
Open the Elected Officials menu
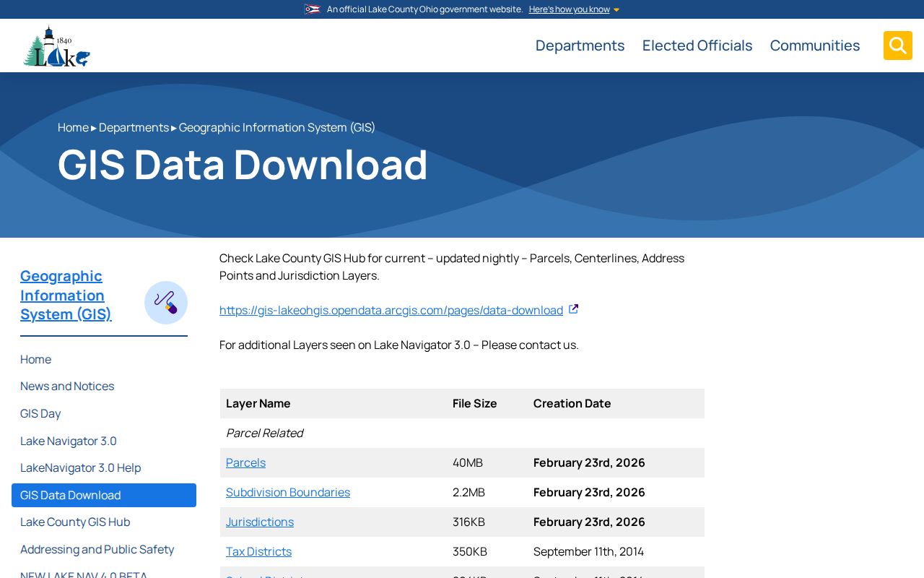(x=697, y=46)
